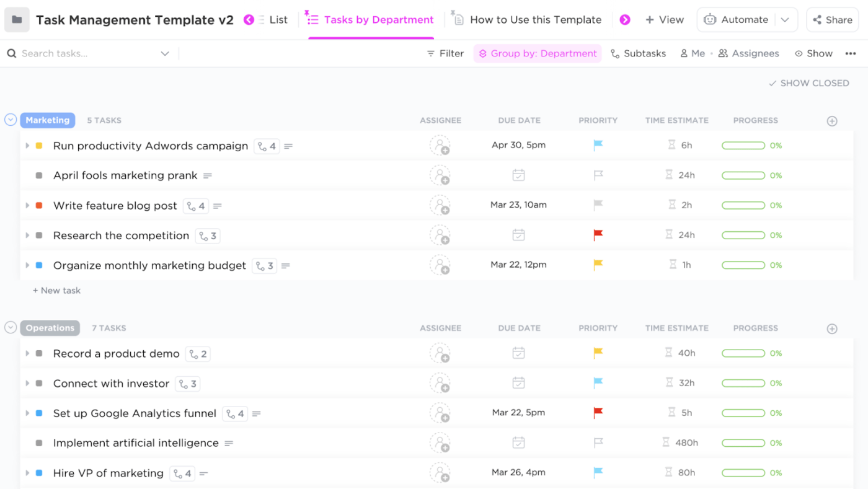Image resolution: width=868 pixels, height=489 pixels.
Task: Assign someone to Run productivity Adwords campaign
Action: point(440,146)
